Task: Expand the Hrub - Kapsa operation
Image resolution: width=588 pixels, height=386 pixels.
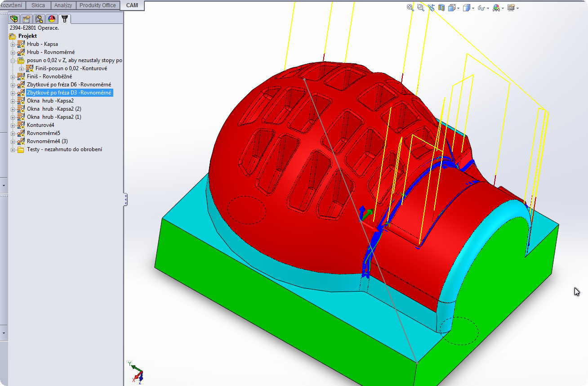Action: click(13, 44)
